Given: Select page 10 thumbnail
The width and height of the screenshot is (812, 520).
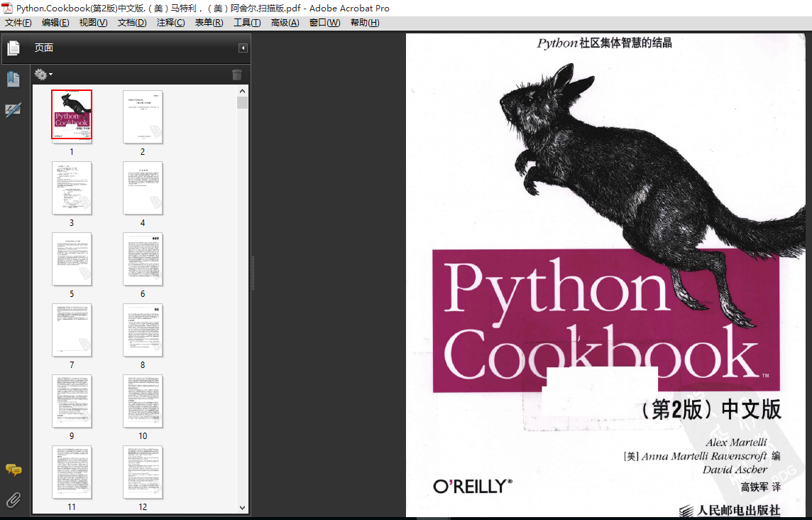Looking at the screenshot, I should tap(143, 401).
